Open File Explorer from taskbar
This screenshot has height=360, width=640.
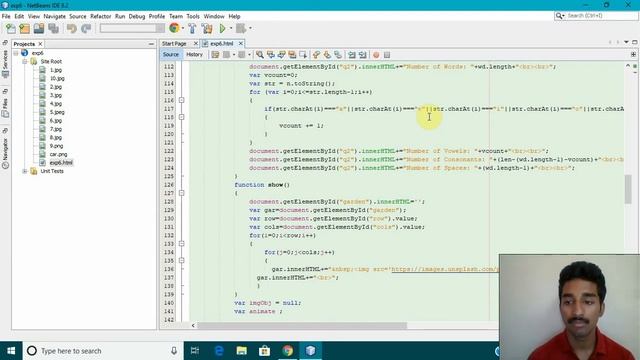tap(242, 351)
